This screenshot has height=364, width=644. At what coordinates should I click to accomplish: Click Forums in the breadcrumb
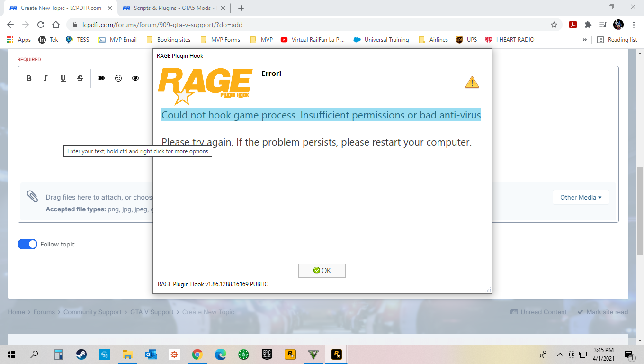pyautogui.click(x=44, y=312)
